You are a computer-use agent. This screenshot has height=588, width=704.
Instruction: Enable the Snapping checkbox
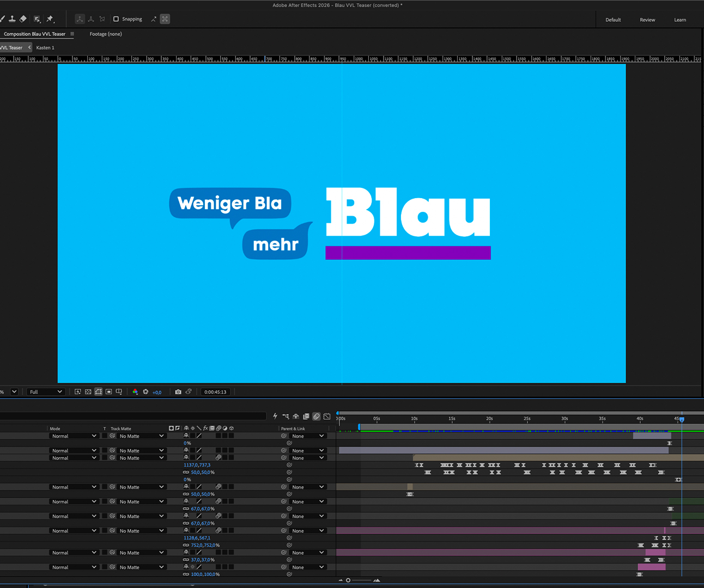tap(116, 19)
